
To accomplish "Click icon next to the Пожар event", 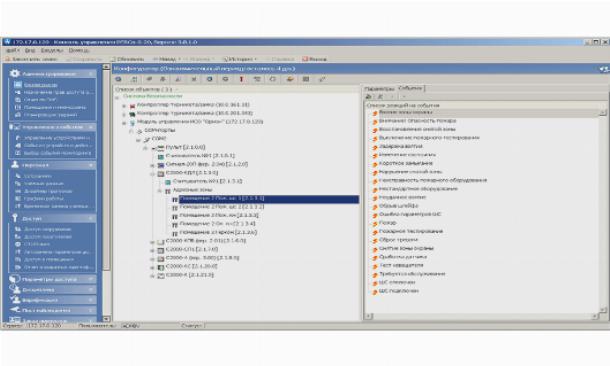I will tap(375, 224).
